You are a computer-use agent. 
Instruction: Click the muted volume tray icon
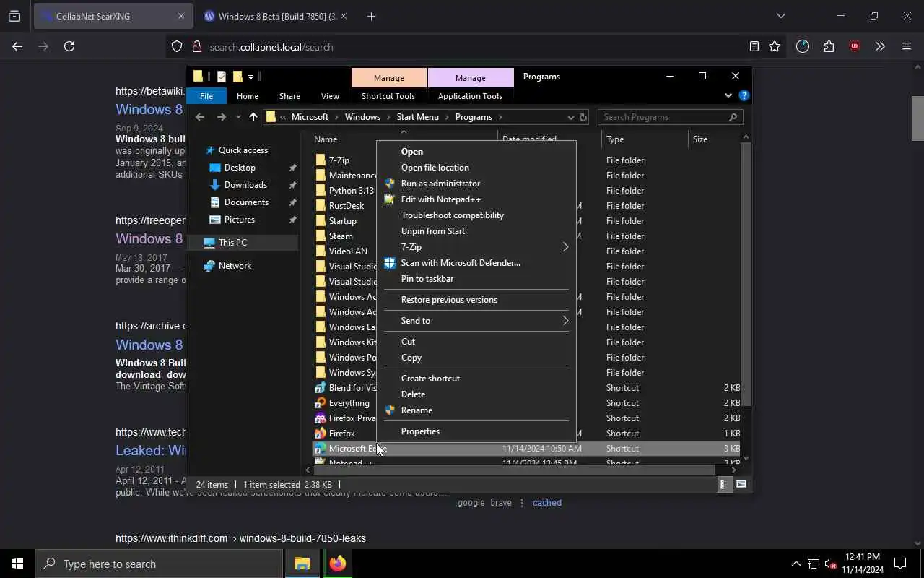pyautogui.click(x=830, y=564)
